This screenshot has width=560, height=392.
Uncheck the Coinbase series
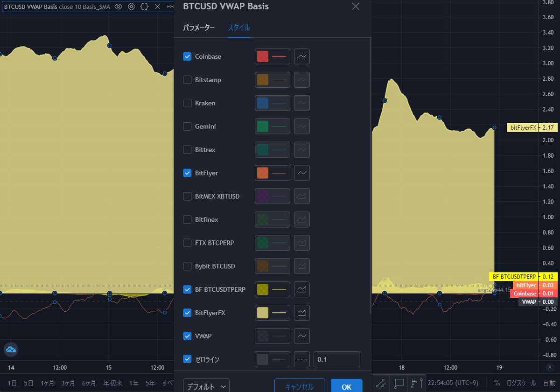(x=187, y=56)
